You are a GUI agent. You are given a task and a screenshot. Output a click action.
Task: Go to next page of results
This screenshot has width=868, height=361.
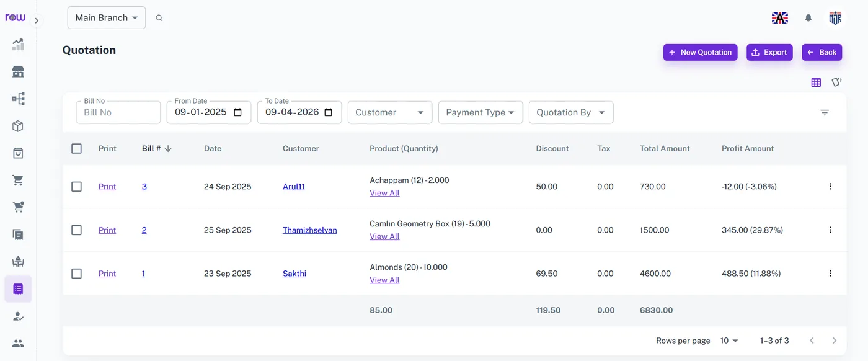(835, 341)
